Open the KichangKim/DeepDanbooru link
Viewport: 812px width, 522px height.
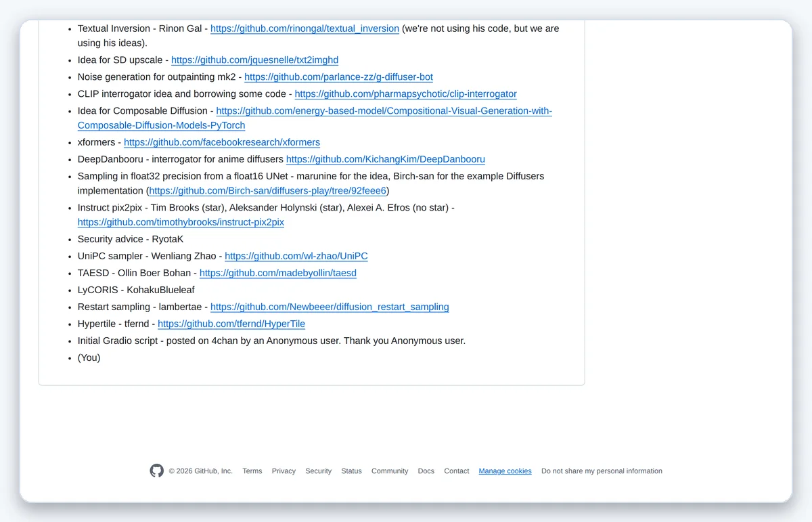pyautogui.click(x=386, y=159)
